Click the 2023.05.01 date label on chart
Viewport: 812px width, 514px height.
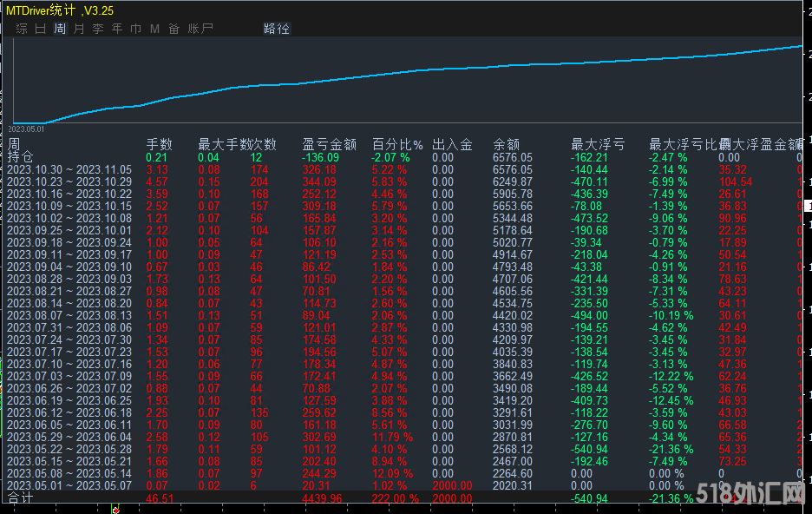click(x=26, y=128)
